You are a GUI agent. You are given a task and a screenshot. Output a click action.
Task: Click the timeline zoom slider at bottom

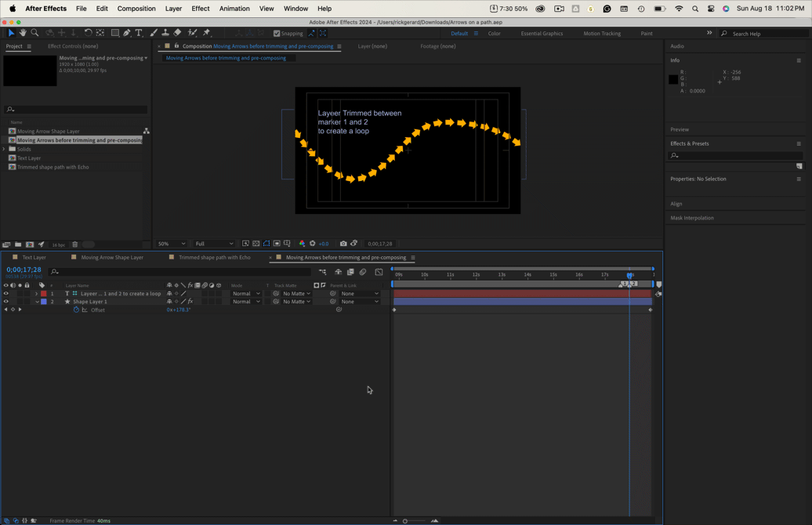(415, 521)
